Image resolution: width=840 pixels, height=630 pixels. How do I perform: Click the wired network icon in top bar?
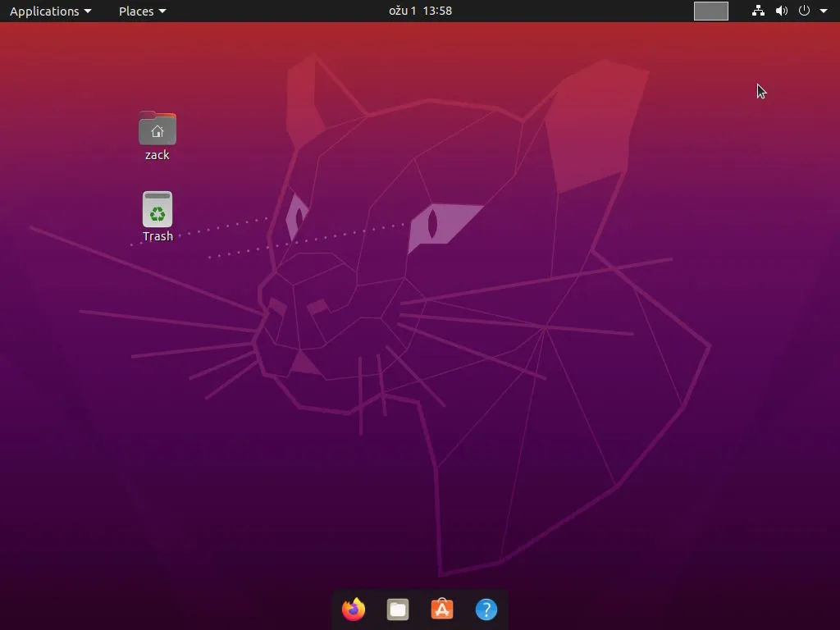tap(757, 11)
